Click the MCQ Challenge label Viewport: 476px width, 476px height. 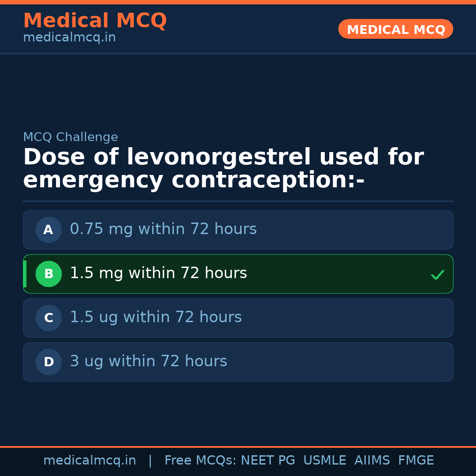(x=71, y=137)
